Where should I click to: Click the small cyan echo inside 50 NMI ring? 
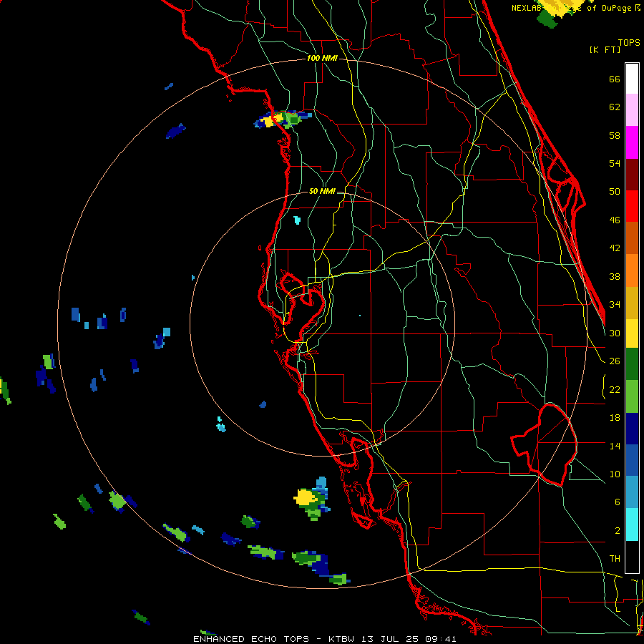pos(297,220)
